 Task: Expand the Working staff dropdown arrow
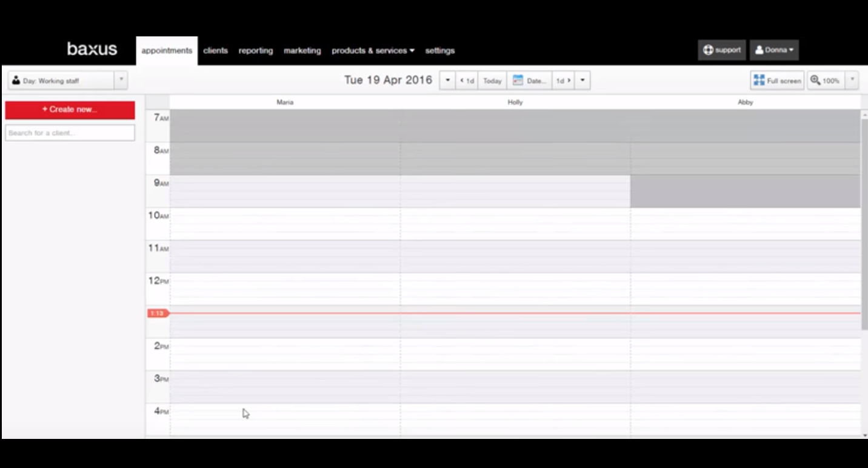pyautogui.click(x=121, y=81)
